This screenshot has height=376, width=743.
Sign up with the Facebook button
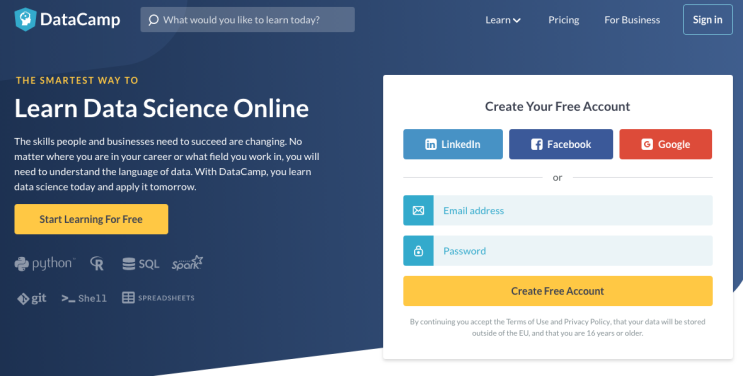pos(561,144)
